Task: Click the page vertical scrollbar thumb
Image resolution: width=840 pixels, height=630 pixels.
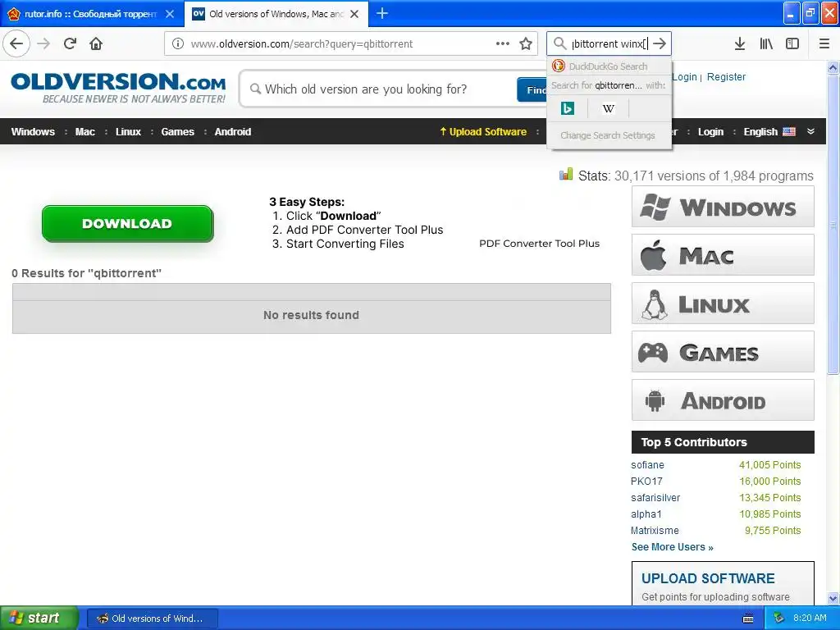Action: (833, 225)
